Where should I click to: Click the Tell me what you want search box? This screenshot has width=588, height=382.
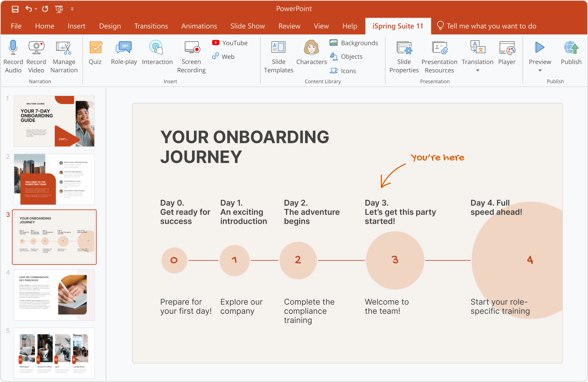coord(491,26)
